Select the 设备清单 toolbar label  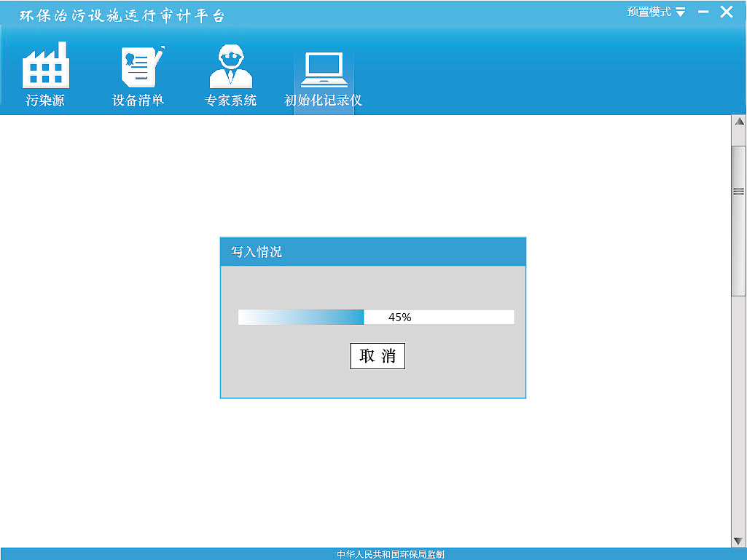click(138, 100)
